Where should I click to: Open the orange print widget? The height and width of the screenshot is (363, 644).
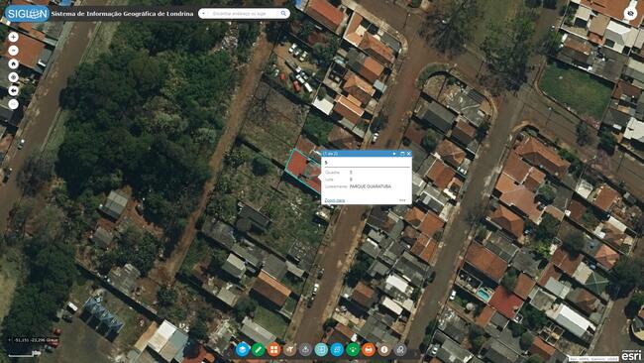coord(369,349)
